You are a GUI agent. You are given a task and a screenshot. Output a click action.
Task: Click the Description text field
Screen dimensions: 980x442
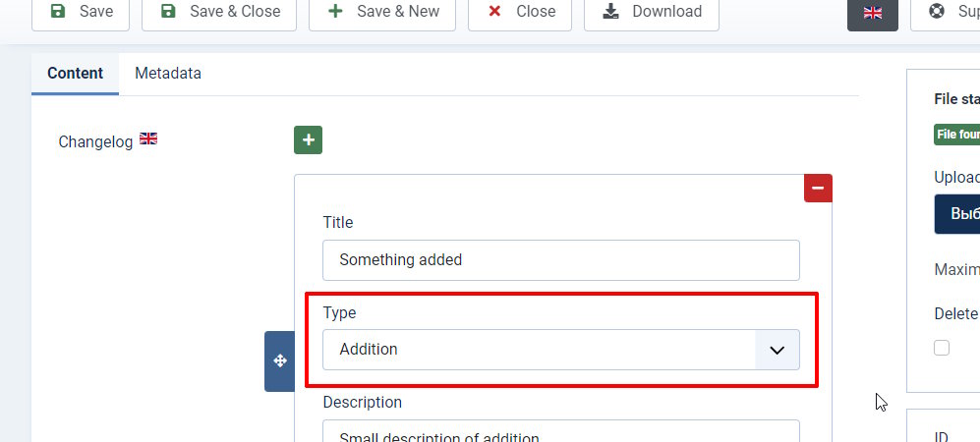[560, 432]
